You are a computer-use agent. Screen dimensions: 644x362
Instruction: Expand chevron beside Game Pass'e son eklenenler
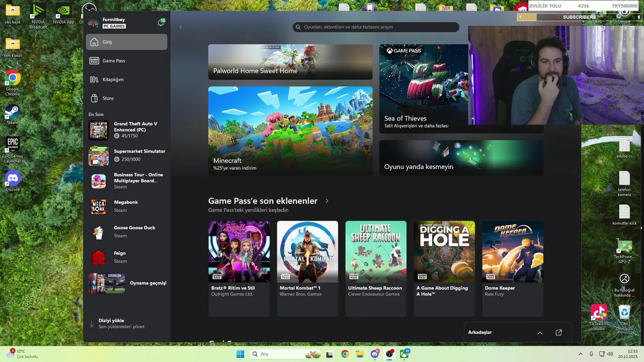(x=327, y=201)
